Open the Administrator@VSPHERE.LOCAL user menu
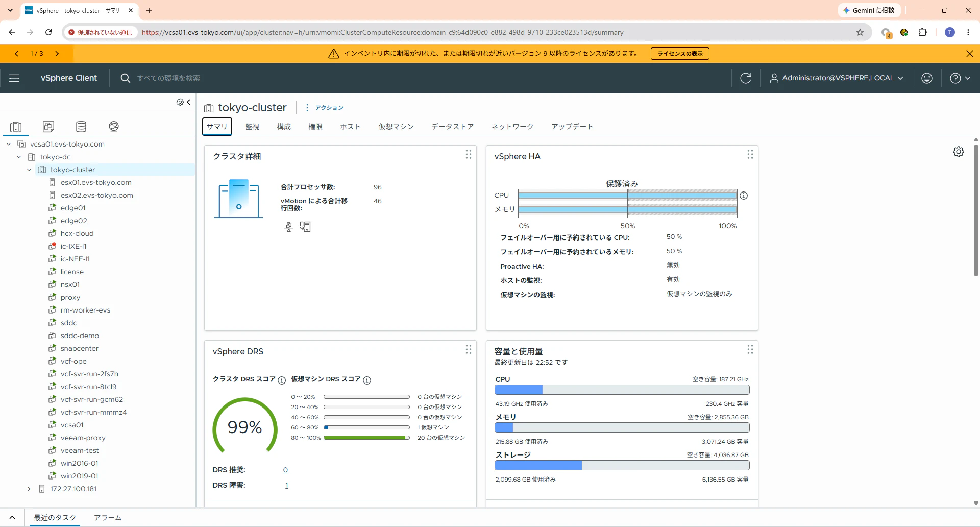Image resolution: width=980 pixels, height=527 pixels. (x=837, y=78)
